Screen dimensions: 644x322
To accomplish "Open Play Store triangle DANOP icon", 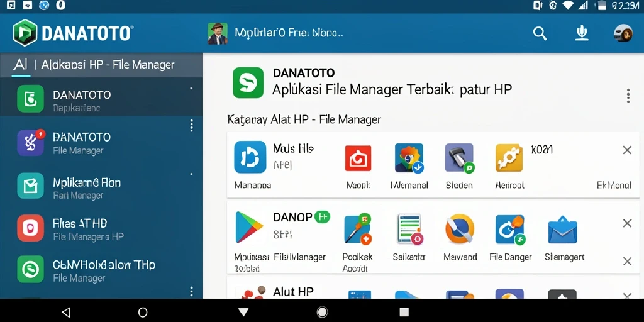I will coord(249,227).
